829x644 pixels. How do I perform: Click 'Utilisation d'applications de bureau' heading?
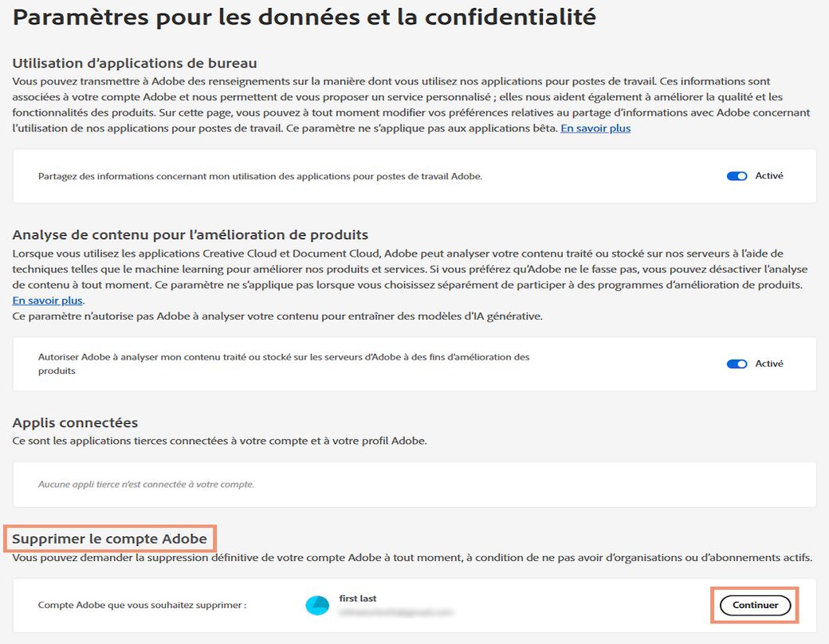click(x=135, y=63)
